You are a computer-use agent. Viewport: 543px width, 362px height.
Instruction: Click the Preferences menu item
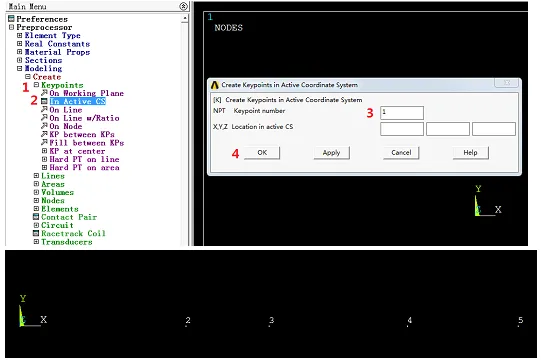click(42, 19)
